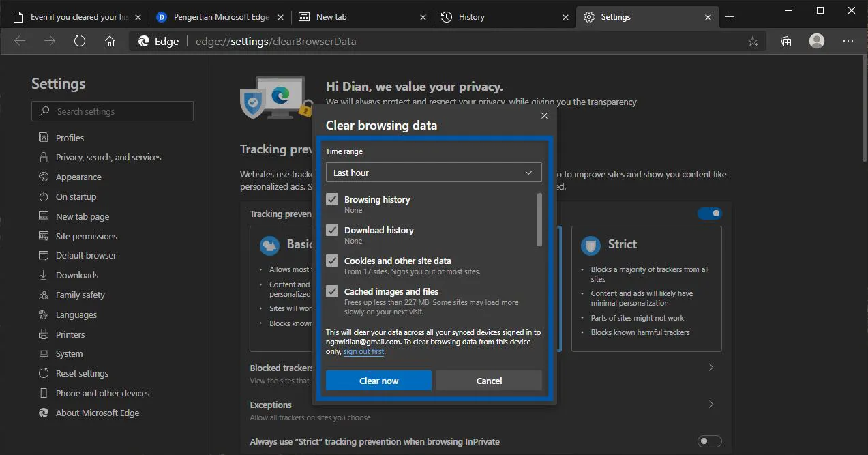Expand the Exceptions section
868x455 pixels.
(x=710, y=404)
